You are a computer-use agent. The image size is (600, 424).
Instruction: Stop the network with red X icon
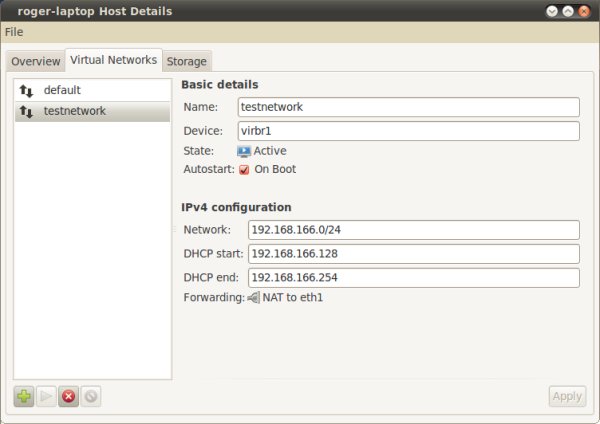[x=69, y=396]
